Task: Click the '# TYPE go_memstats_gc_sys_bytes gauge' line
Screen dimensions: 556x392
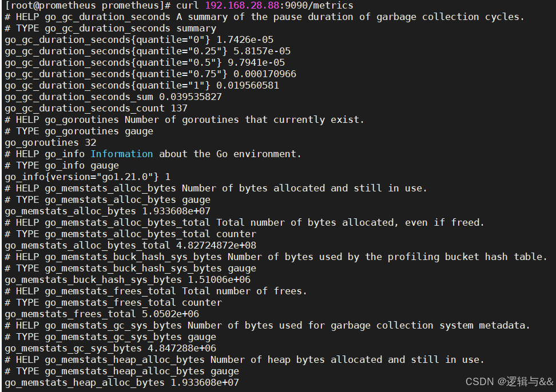Action: pos(110,337)
